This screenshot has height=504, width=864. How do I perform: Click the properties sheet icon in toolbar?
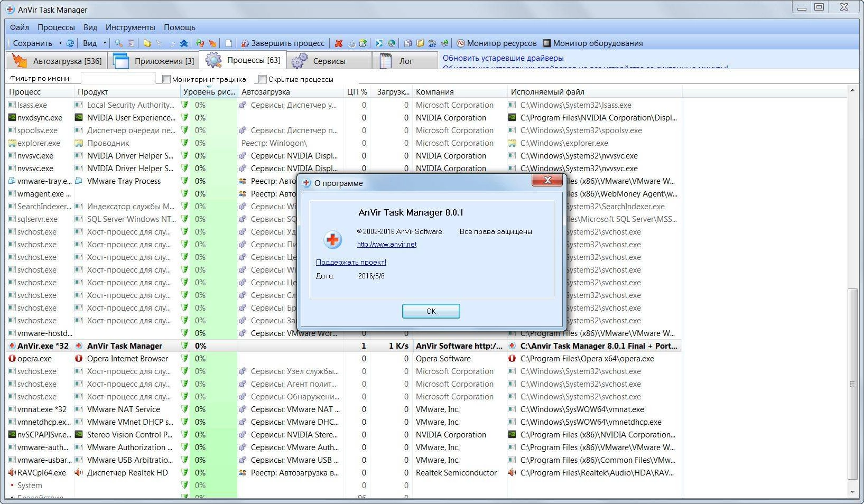[x=131, y=43]
